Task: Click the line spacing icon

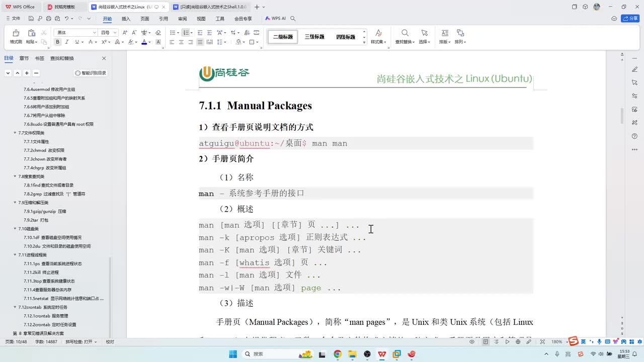Action: [220, 42]
